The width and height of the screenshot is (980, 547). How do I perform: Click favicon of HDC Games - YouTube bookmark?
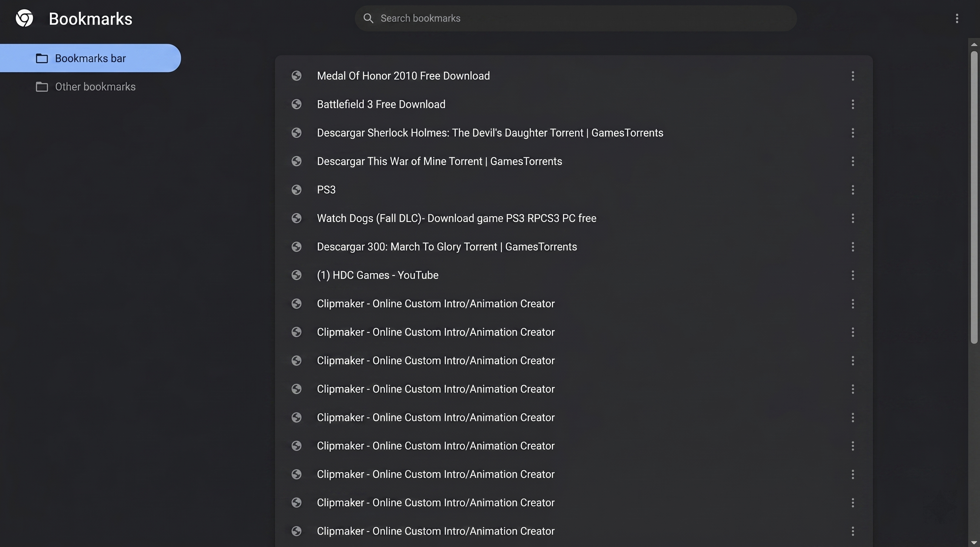(x=296, y=275)
